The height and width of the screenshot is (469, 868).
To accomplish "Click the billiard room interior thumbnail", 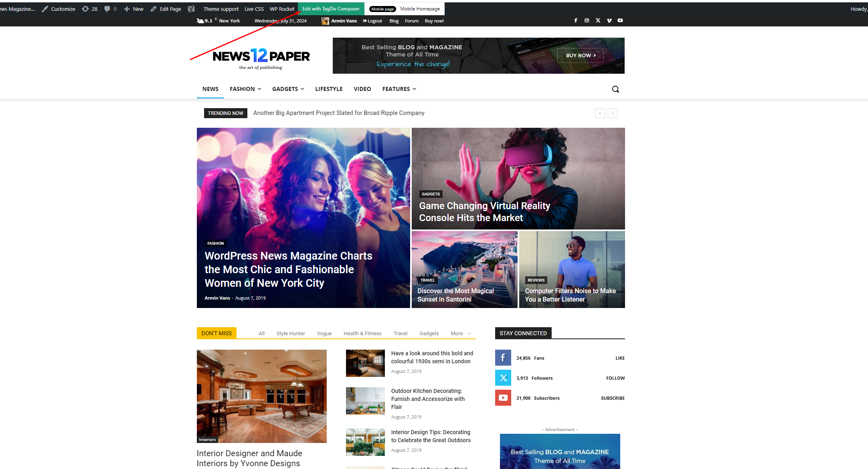I will pos(261,396).
